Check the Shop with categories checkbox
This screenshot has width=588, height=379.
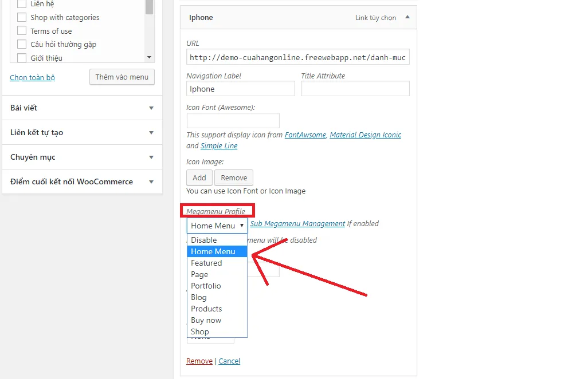coord(22,17)
